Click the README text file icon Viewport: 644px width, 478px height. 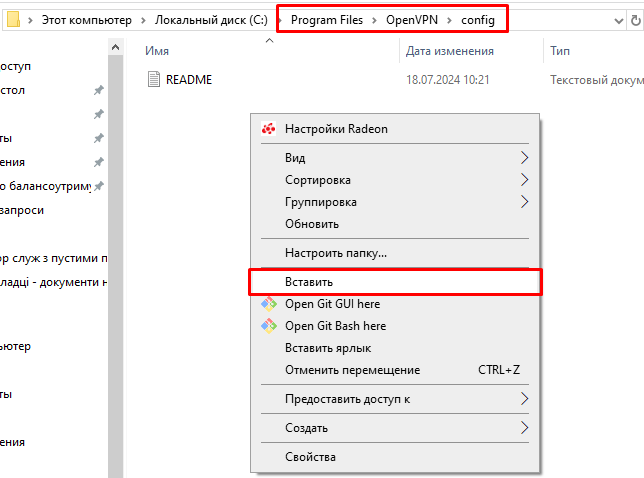click(x=153, y=79)
